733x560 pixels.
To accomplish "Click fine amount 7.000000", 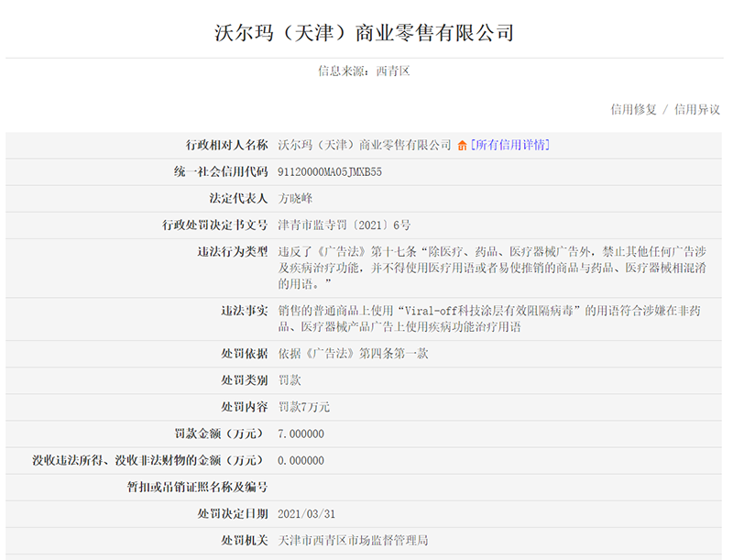I will [x=301, y=434].
